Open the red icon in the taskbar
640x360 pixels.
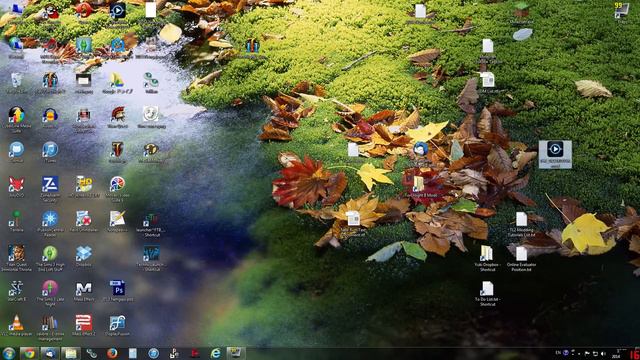coord(195,353)
